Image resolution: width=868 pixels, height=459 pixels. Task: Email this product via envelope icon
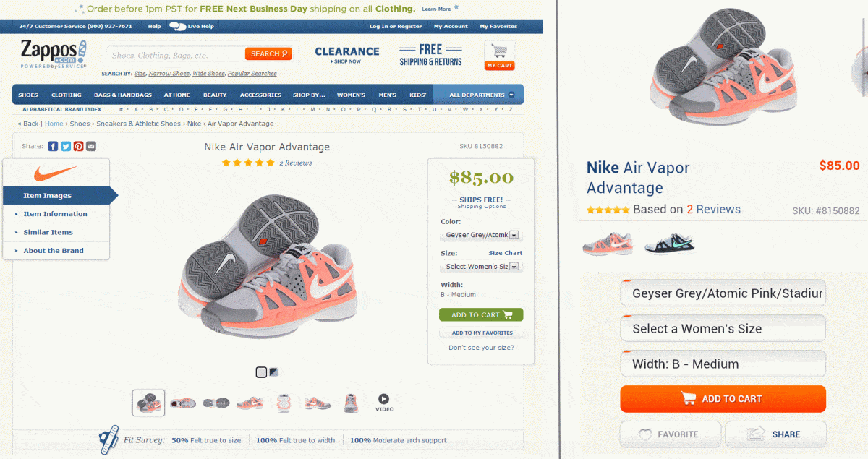pyautogui.click(x=91, y=146)
